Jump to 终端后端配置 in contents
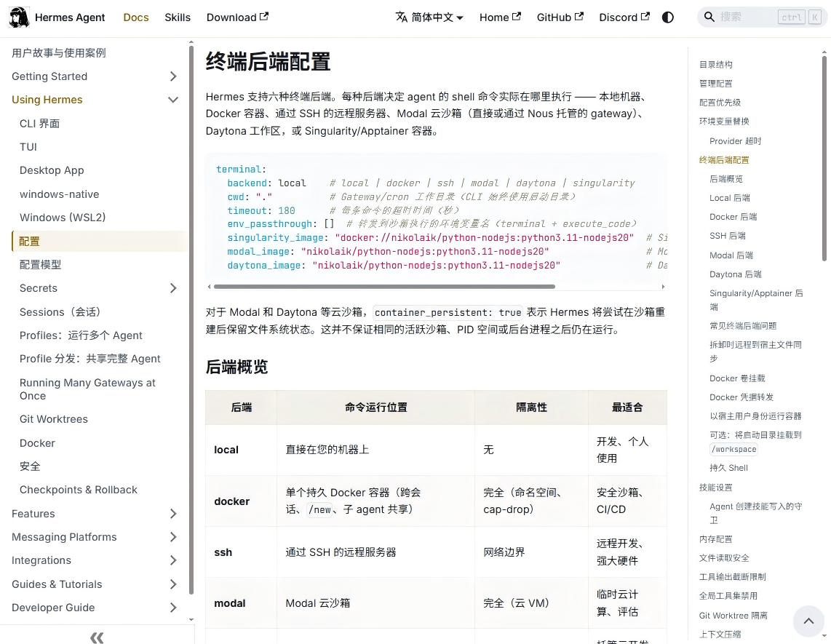This screenshot has width=831, height=644. (724, 159)
